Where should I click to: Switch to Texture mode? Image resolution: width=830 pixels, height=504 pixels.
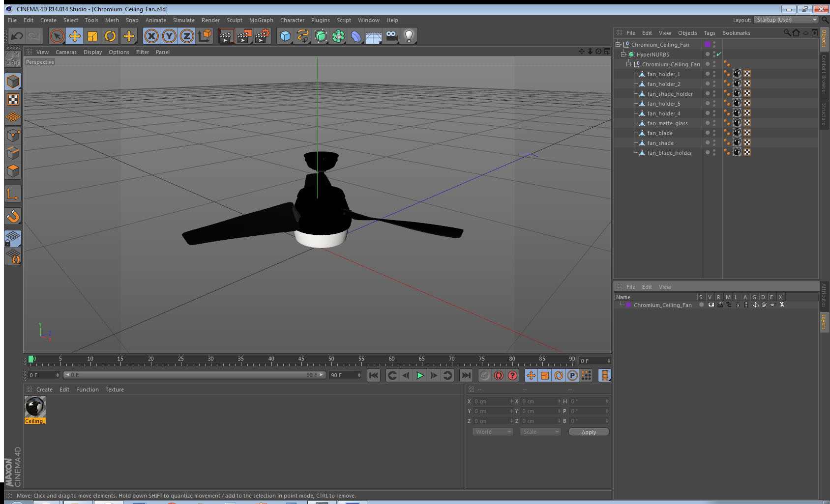click(13, 100)
